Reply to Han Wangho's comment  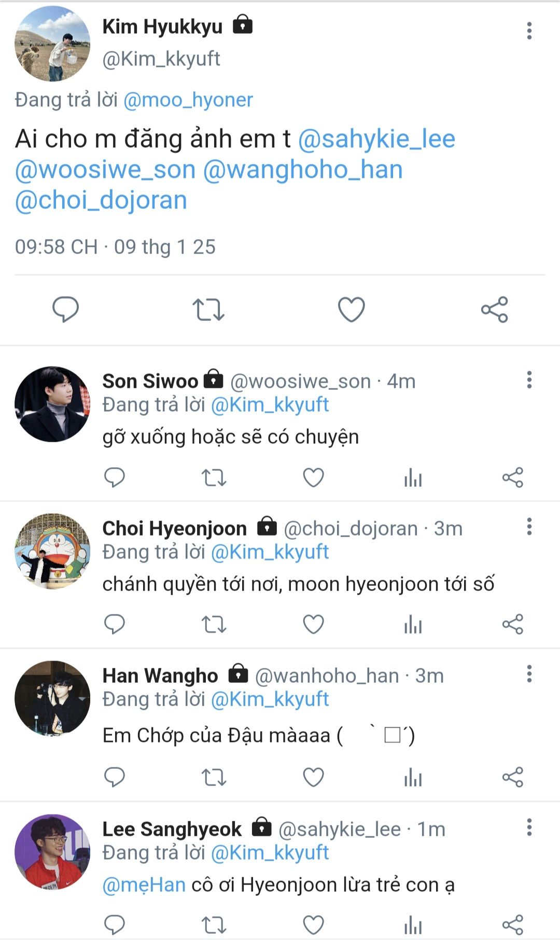click(115, 777)
